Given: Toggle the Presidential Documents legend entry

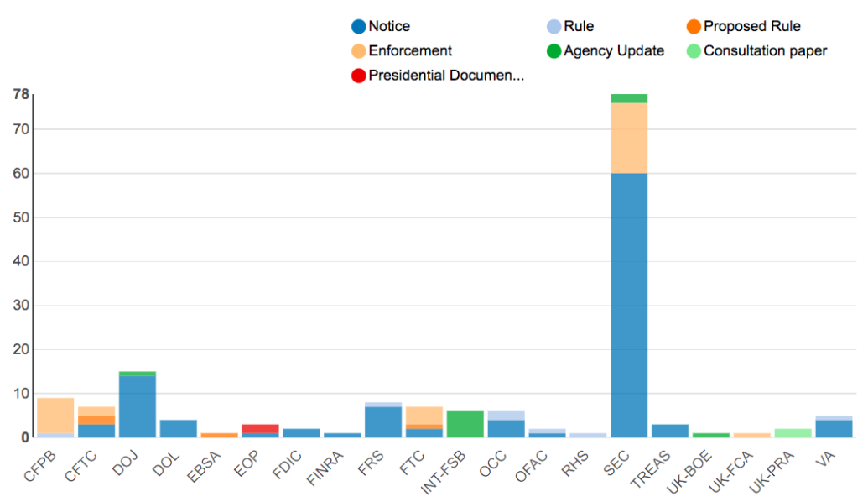Looking at the screenshot, I should click(438, 75).
